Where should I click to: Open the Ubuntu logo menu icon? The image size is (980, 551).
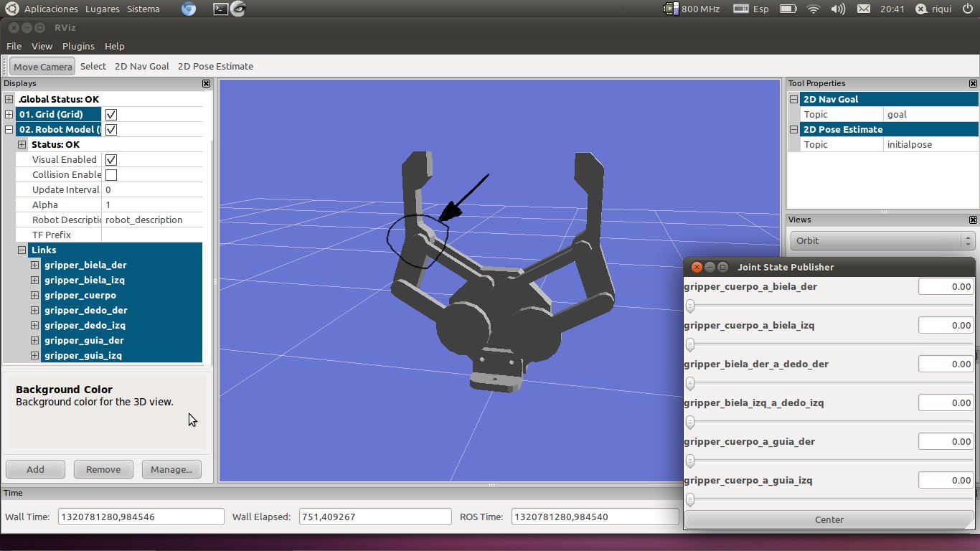[12, 9]
